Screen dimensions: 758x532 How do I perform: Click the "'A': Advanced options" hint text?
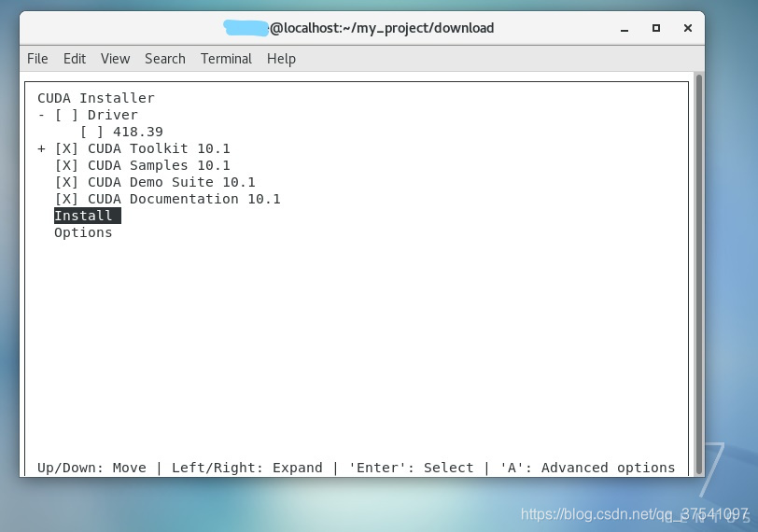pos(587,468)
